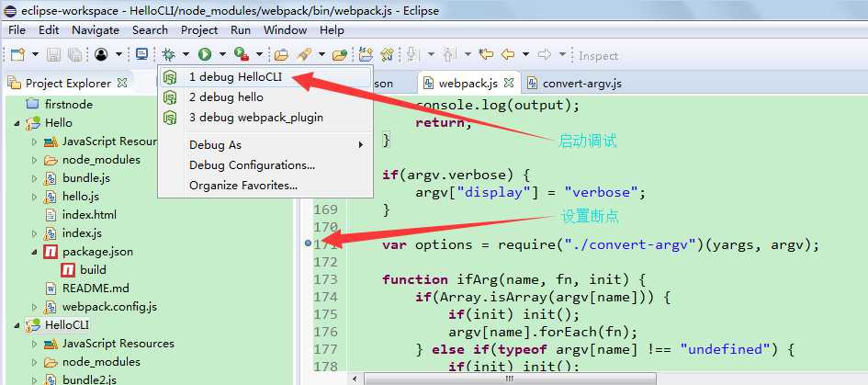Open the Project menu

(x=199, y=30)
